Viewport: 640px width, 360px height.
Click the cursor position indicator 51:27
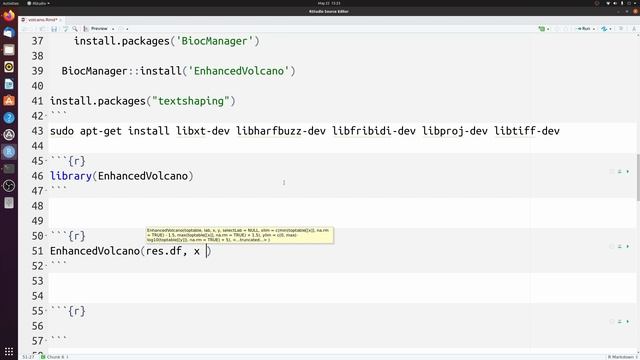28,357
